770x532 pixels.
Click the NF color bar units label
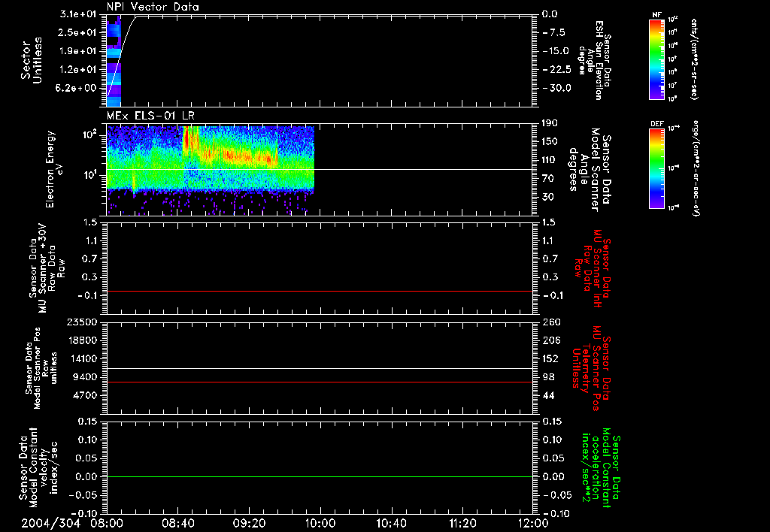pos(694,59)
